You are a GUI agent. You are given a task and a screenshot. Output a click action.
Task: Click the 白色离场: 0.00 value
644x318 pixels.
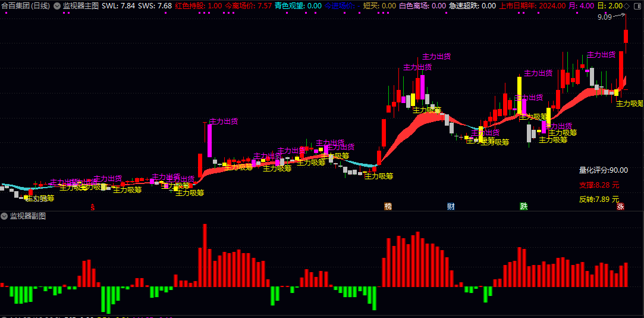pos(423,6)
